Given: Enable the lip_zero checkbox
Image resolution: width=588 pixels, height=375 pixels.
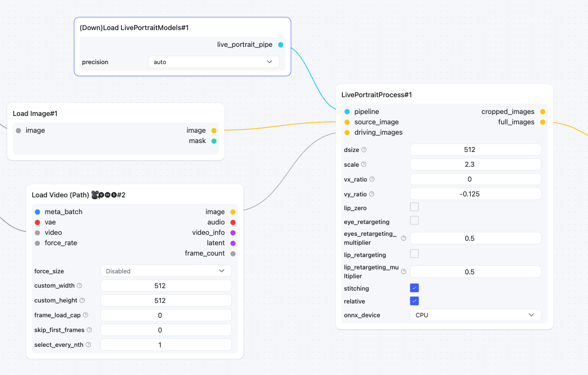Looking at the screenshot, I should click(414, 207).
